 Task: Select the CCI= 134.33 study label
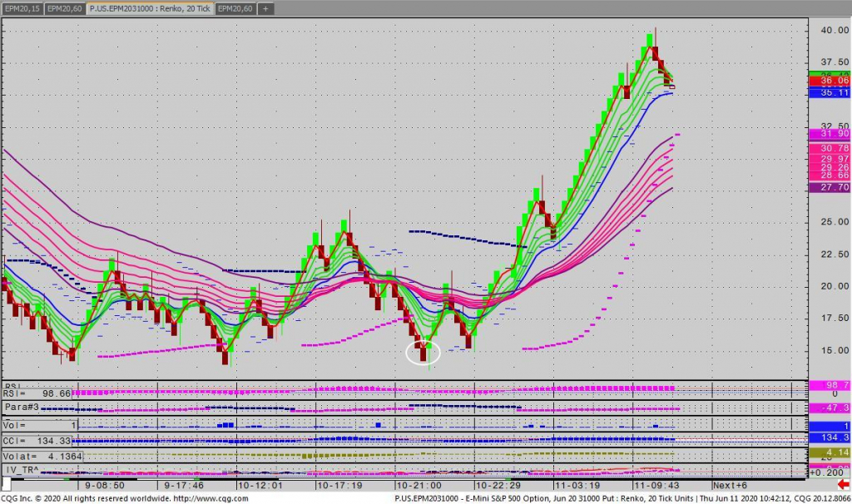[x=37, y=441]
